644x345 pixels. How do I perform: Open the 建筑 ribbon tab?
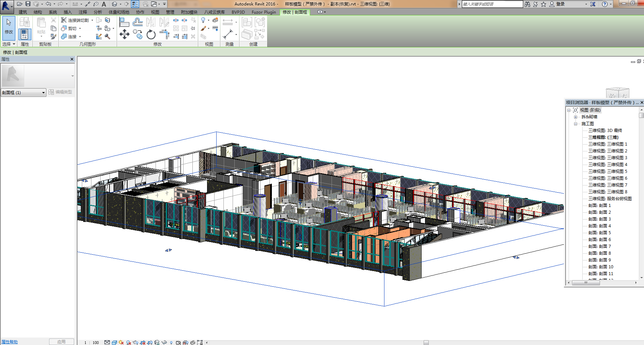(x=23, y=12)
